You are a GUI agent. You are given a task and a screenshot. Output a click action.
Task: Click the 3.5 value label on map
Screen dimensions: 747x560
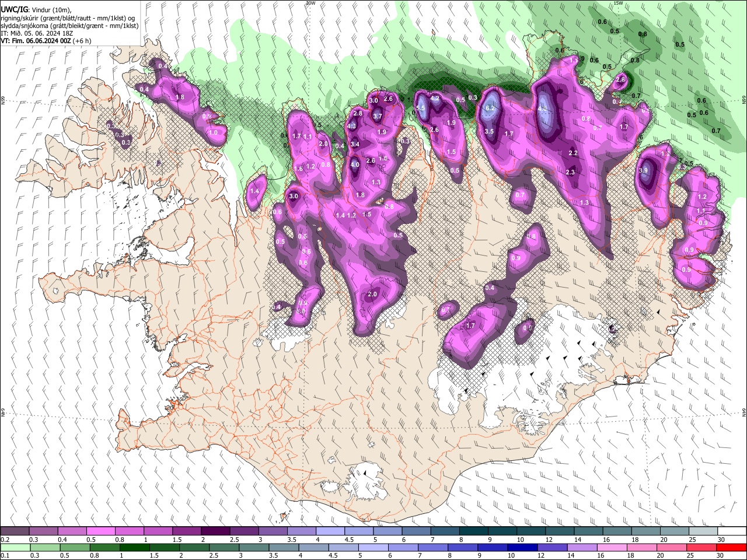point(489,132)
